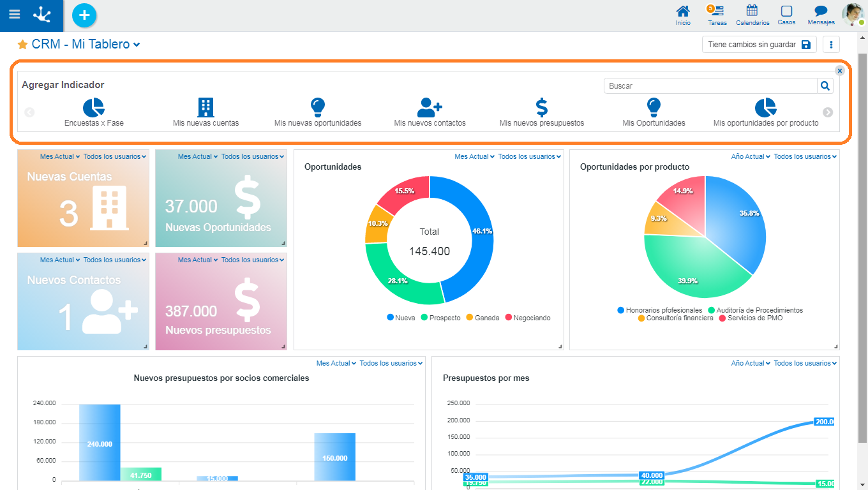Open the hamburger main menu
Screen dimensions: 868x490
click(14, 15)
